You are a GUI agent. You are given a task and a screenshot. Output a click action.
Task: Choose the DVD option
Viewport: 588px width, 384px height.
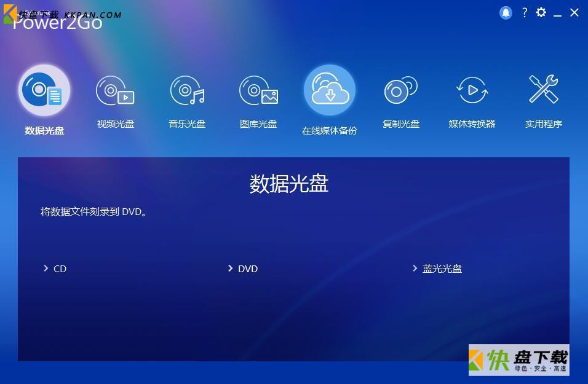pos(248,268)
